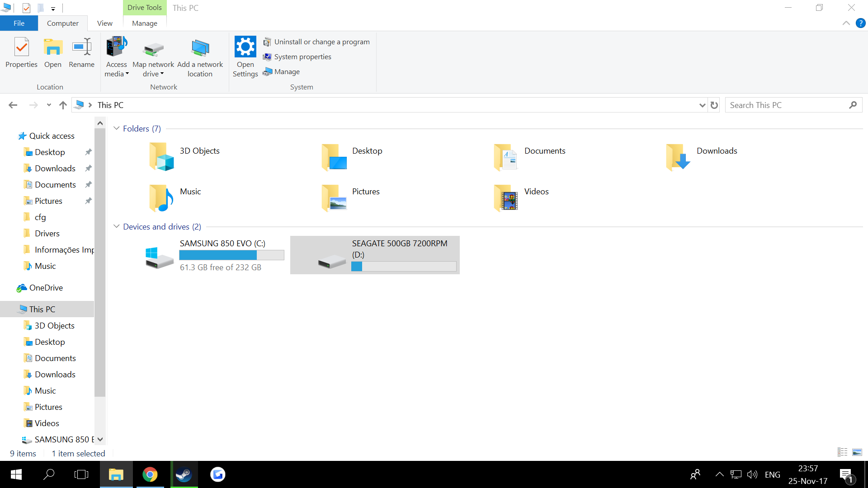Go up one folder level with the Up arrow

63,105
